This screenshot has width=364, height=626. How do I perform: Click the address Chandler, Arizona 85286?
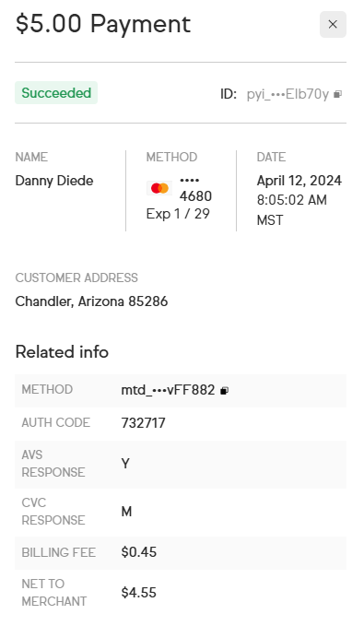91,301
